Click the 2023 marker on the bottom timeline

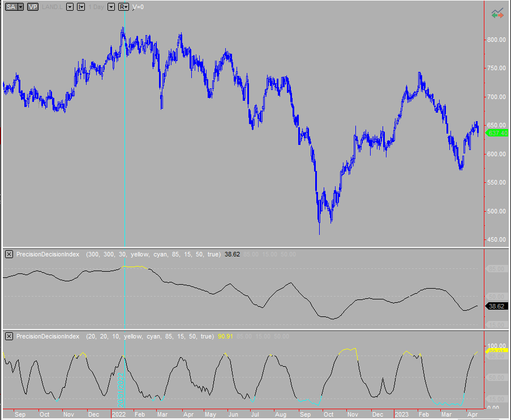[402, 414]
